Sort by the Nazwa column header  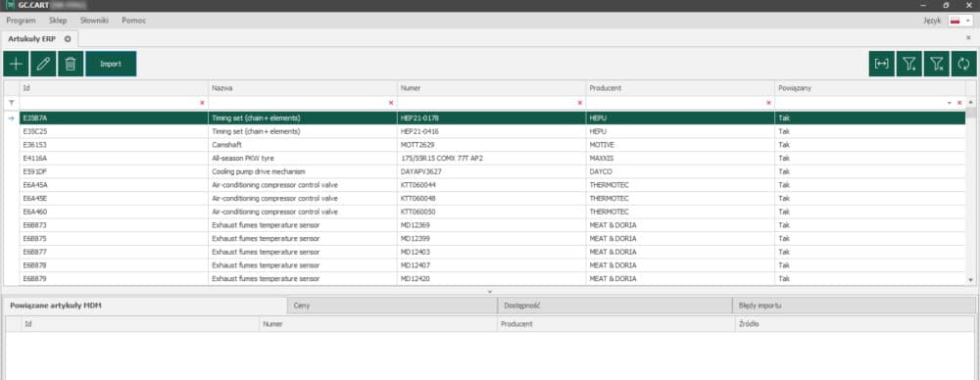(303, 88)
